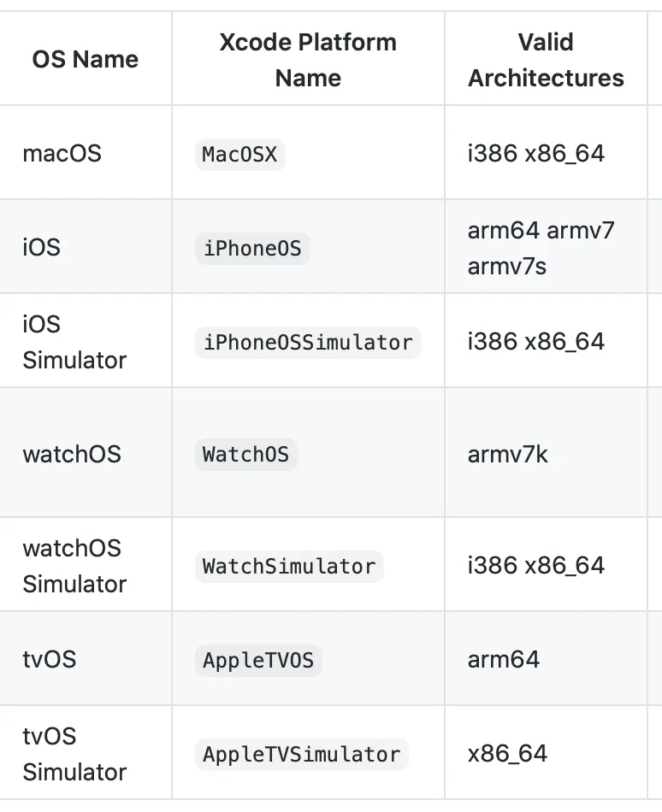
Task: Click i386 x86_64 in the macOS row
Action: point(536,154)
